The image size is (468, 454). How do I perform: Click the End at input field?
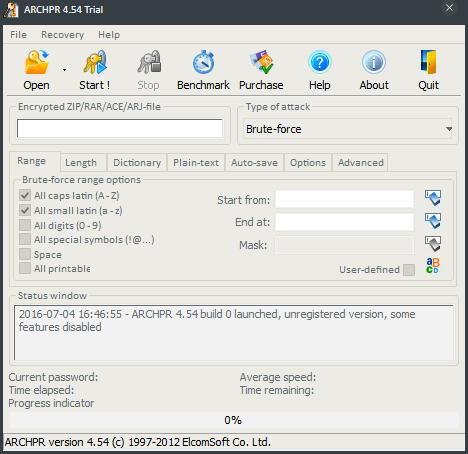(x=344, y=222)
